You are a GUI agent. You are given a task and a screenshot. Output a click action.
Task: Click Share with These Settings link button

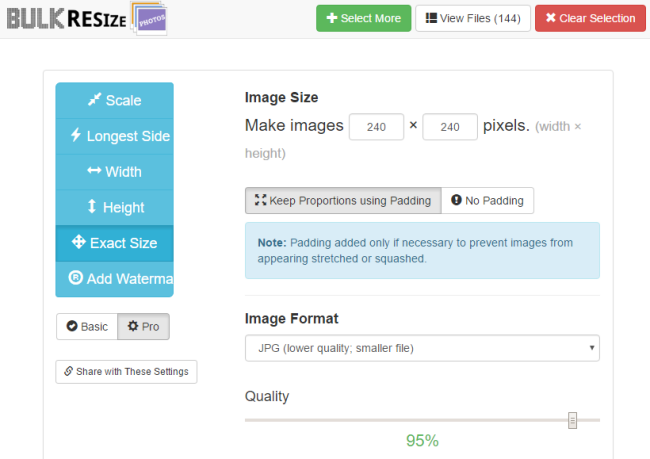tap(126, 372)
